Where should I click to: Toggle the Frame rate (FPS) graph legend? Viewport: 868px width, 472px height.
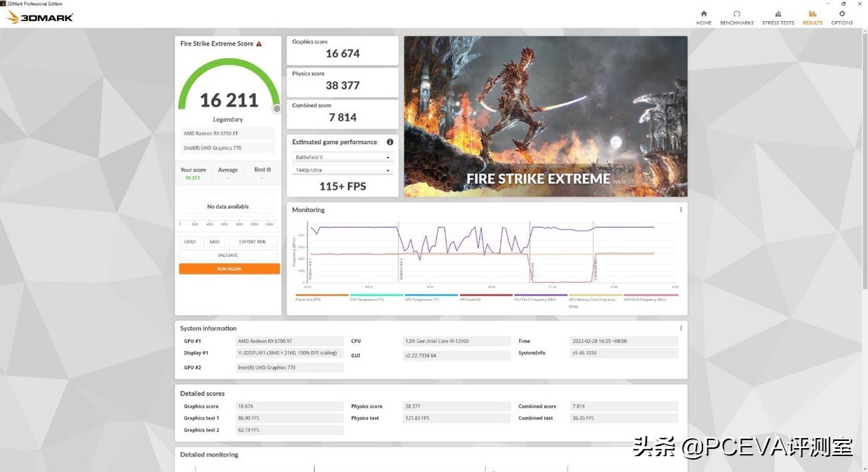[322, 298]
